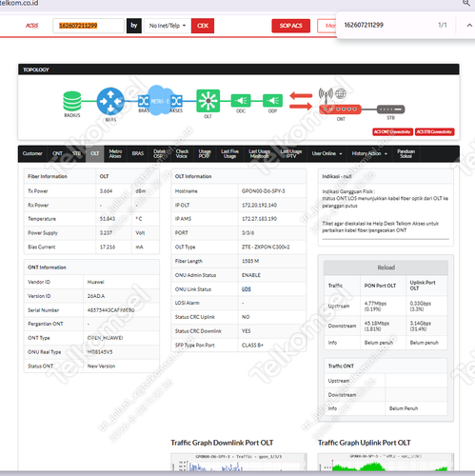Open the Last Five Usage tab
The height and width of the screenshot is (476, 475).
coord(229,153)
